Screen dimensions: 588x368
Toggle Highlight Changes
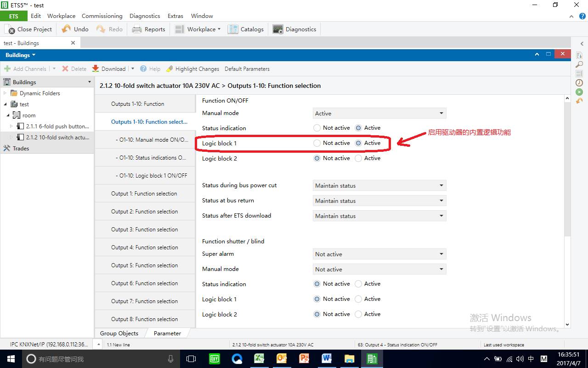coord(192,69)
